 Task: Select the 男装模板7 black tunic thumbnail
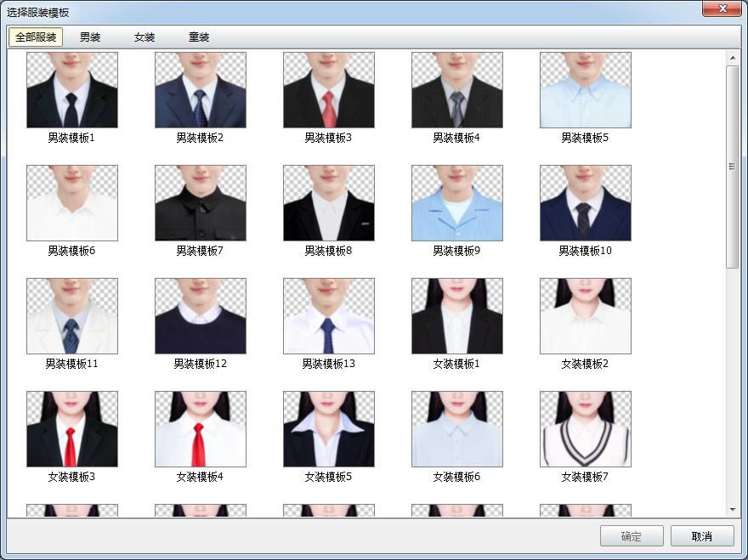(x=201, y=203)
